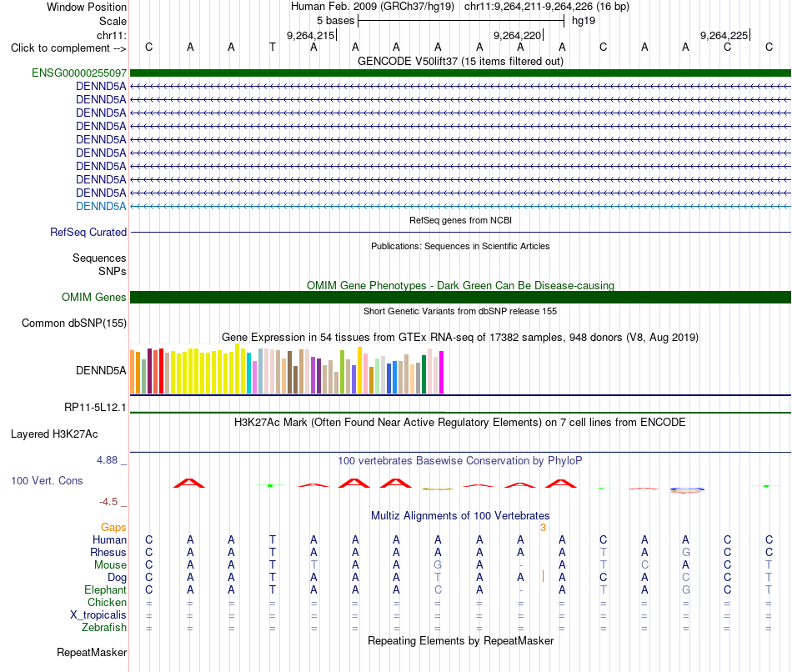
Task: Click the 4.88 PhyloP upper value
Action: tap(107, 460)
